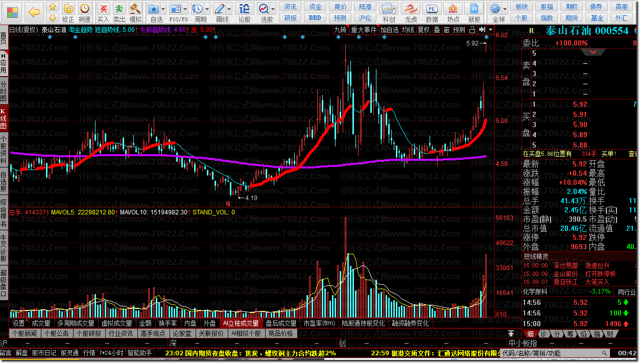This screenshot has height=364, width=641.
Task: Click the 基金 fund button
Action: click(597, 18)
